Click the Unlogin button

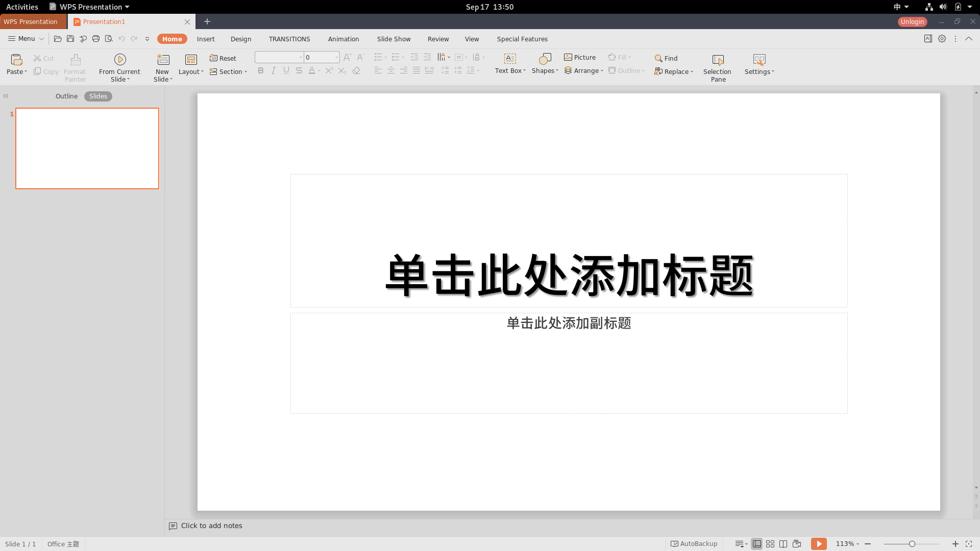913,21
